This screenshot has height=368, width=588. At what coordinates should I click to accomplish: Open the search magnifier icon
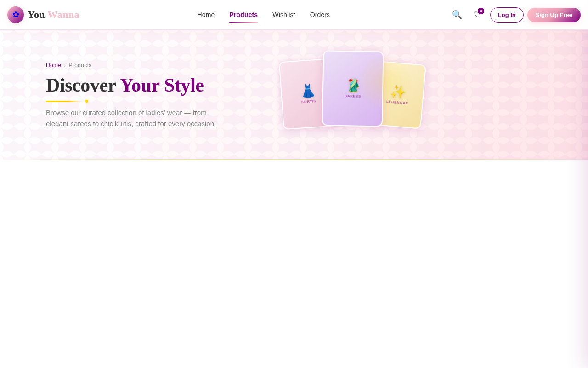tap(456, 14)
